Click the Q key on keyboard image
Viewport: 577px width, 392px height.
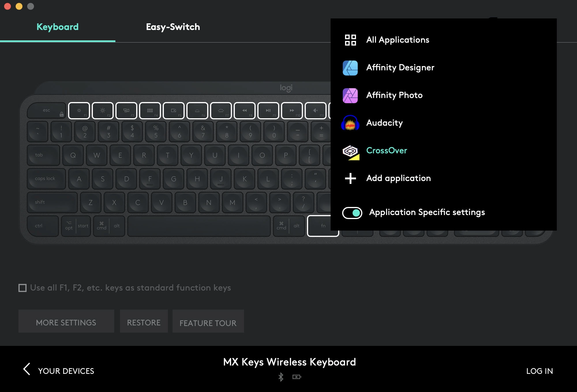(x=73, y=155)
